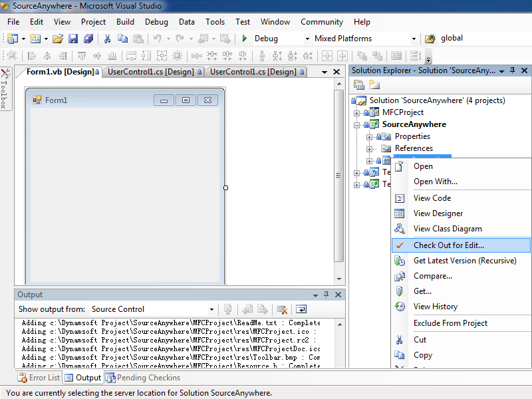Viewport: 532px width, 399px height.
Task: Open the Debug configuration dropdown
Action: 307,39
